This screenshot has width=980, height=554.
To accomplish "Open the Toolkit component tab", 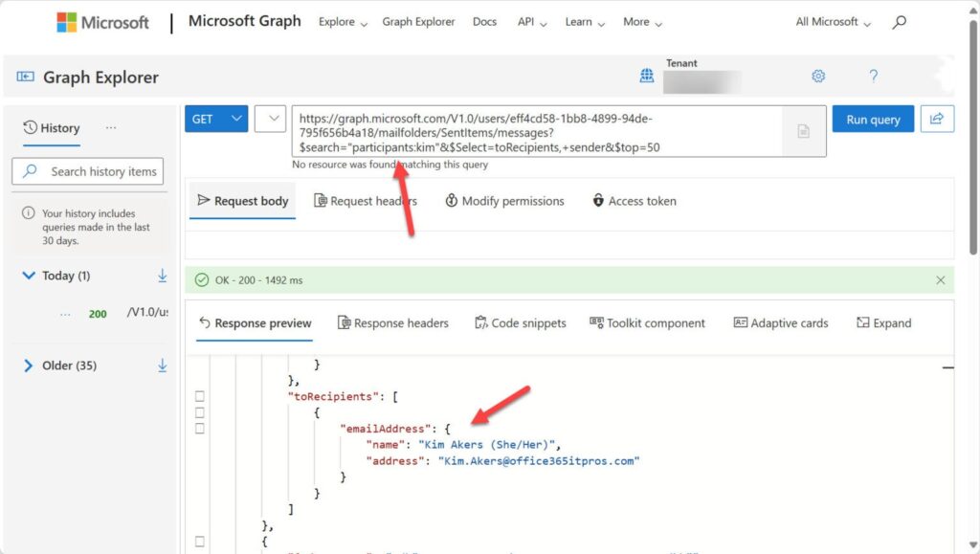I will (x=648, y=323).
